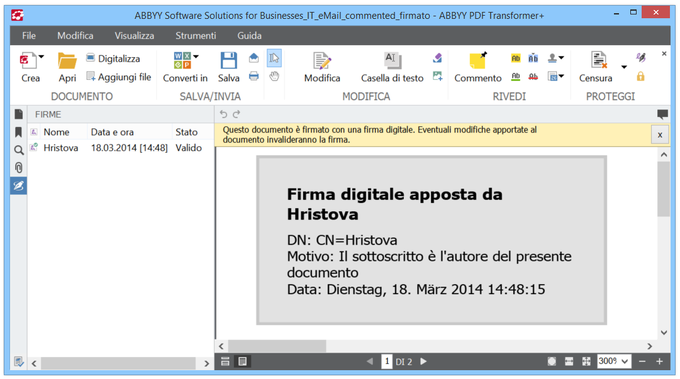680x379 pixels.
Task: Click the Converti in icon
Action: tap(182, 60)
